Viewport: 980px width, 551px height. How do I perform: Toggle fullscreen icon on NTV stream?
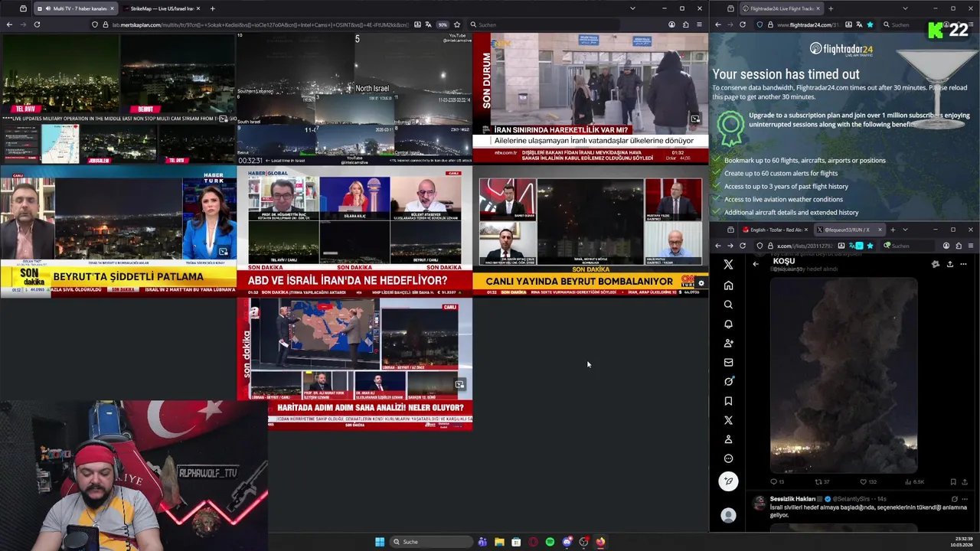tap(695, 119)
